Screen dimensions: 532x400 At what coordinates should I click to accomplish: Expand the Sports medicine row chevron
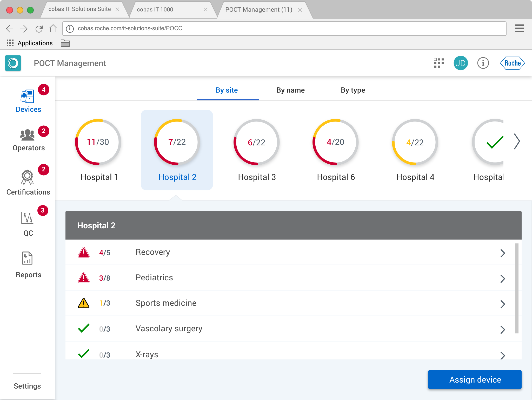503,304
